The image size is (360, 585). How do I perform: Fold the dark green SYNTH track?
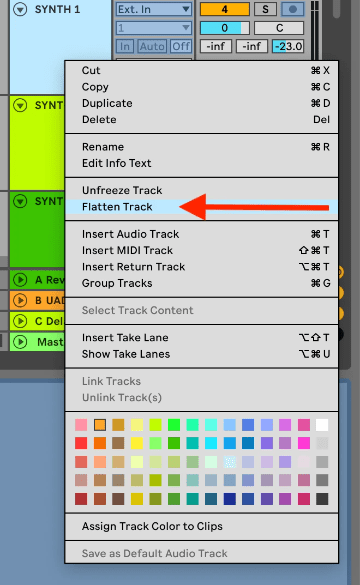(x=20, y=201)
